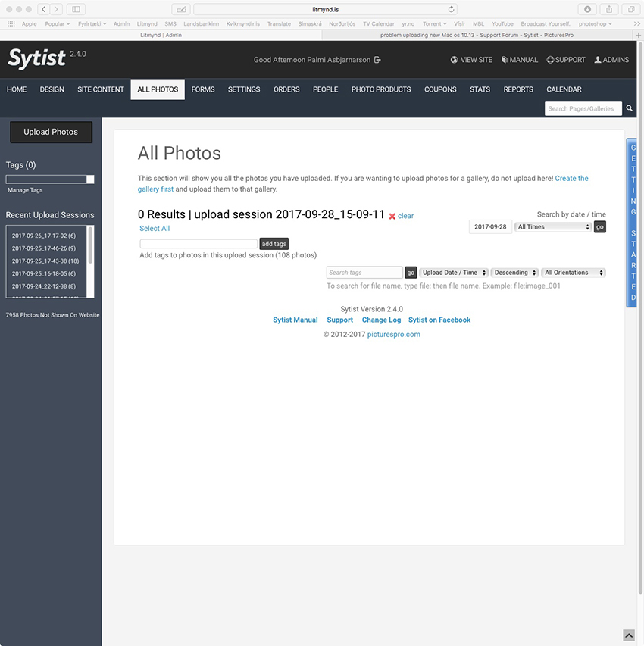Viewport: 644px width, 646px height.
Task: Open the SITE CONTENT menu
Action: tap(101, 89)
